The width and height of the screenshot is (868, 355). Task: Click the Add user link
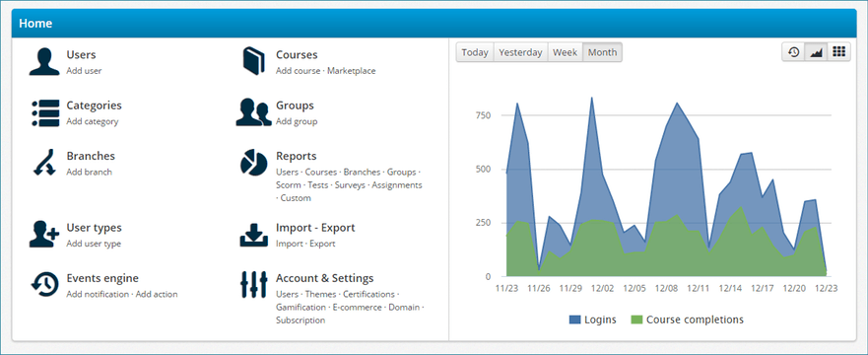pyautogui.click(x=84, y=71)
